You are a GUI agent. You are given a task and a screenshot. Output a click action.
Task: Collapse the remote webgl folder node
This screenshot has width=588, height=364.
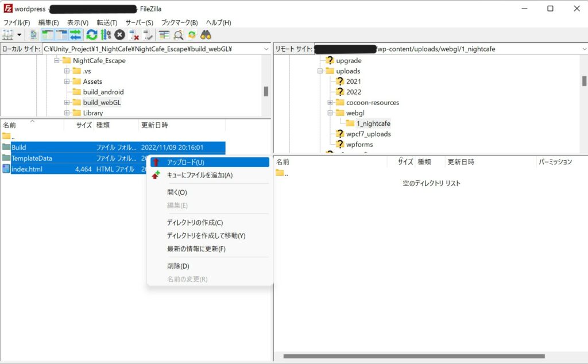330,113
